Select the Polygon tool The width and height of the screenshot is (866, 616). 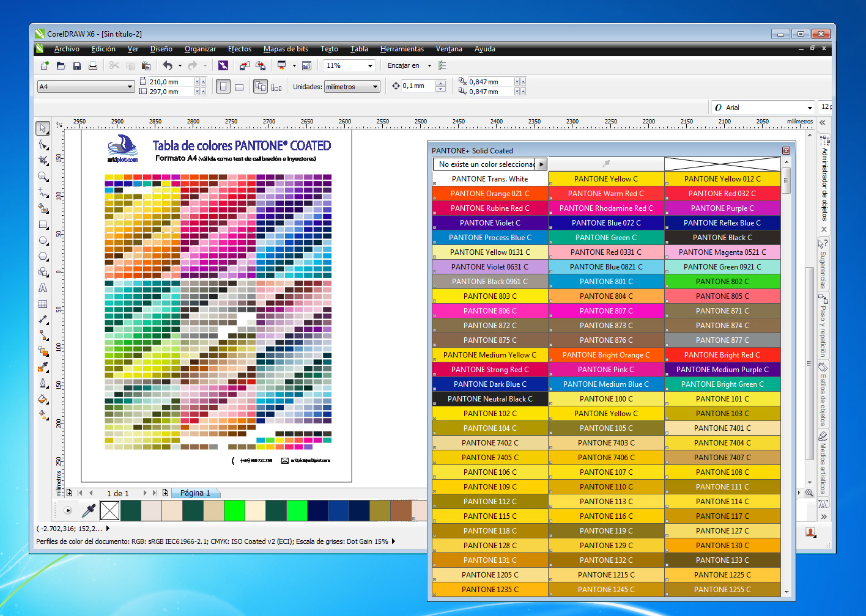tap(43, 256)
